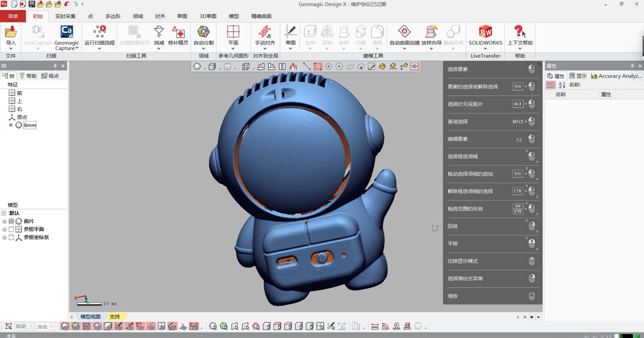Click the 自动分割 auto segment icon

[x=203, y=32]
